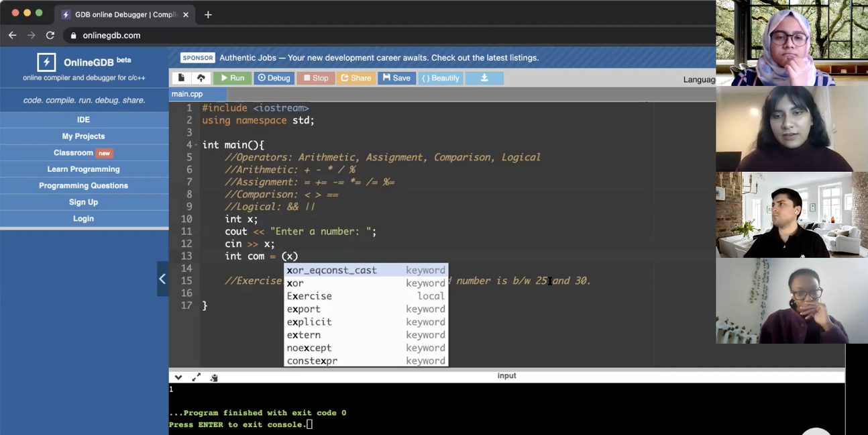Choose constexpr keyword suggestion
Image resolution: width=868 pixels, height=435 pixels.
(x=366, y=360)
